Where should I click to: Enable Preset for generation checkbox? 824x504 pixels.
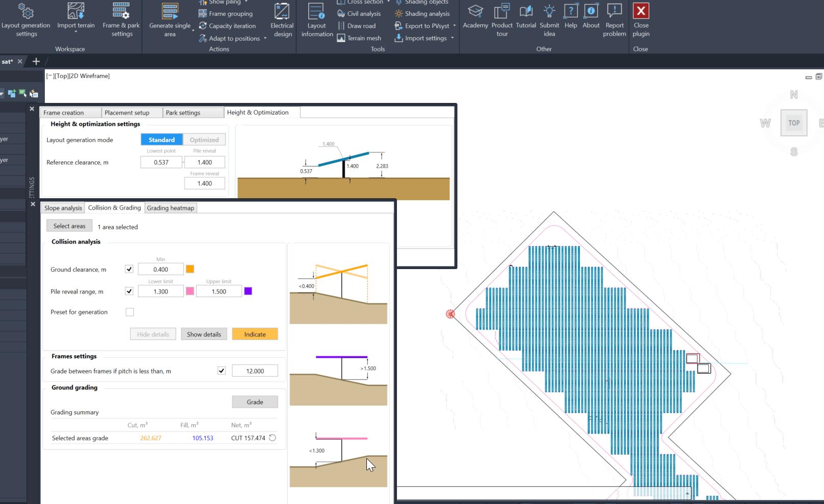pos(129,312)
